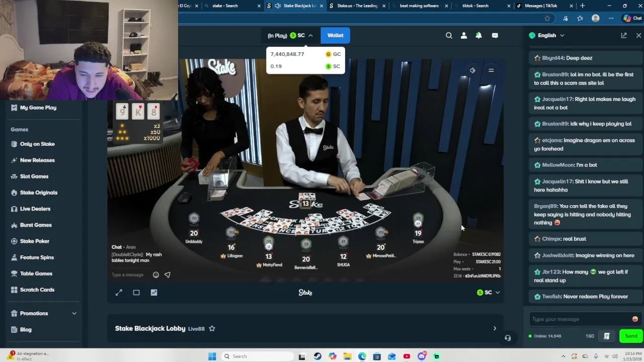Bookmark this page with the star
This screenshot has width=644, height=362.
(547, 18)
